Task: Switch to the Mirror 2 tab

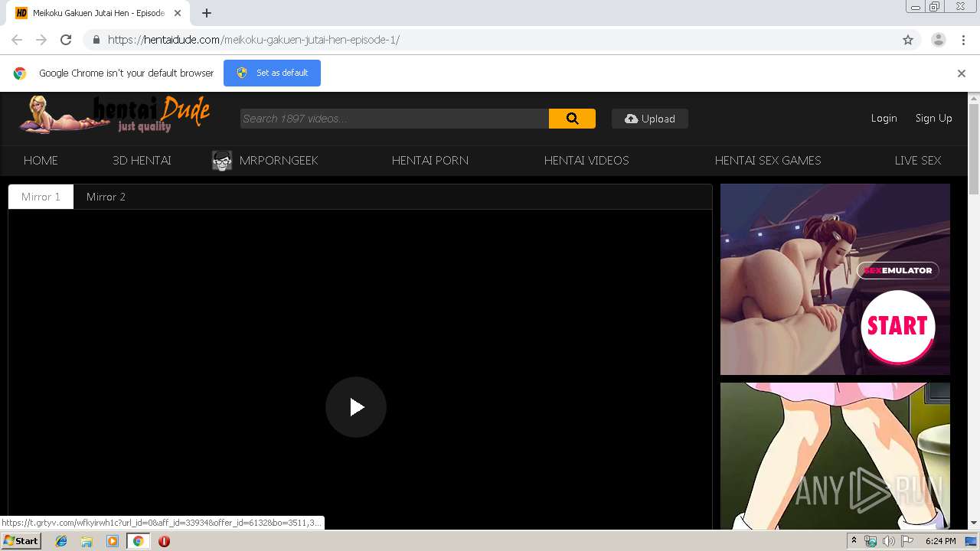Action: (106, 197)
